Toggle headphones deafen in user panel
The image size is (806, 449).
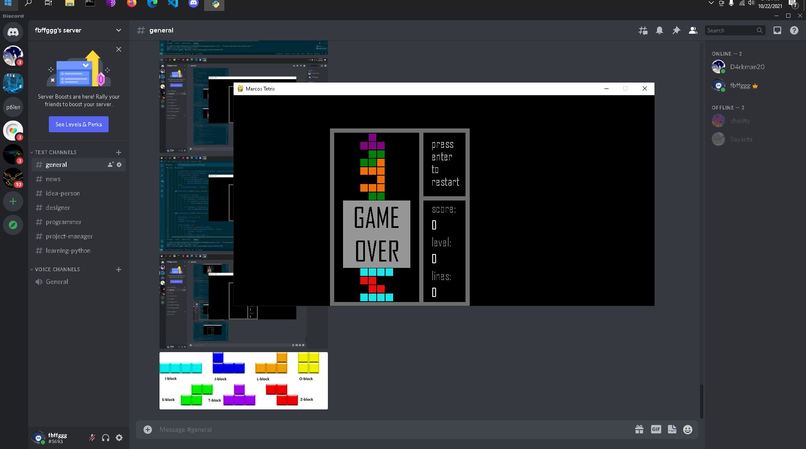point(105,438)
